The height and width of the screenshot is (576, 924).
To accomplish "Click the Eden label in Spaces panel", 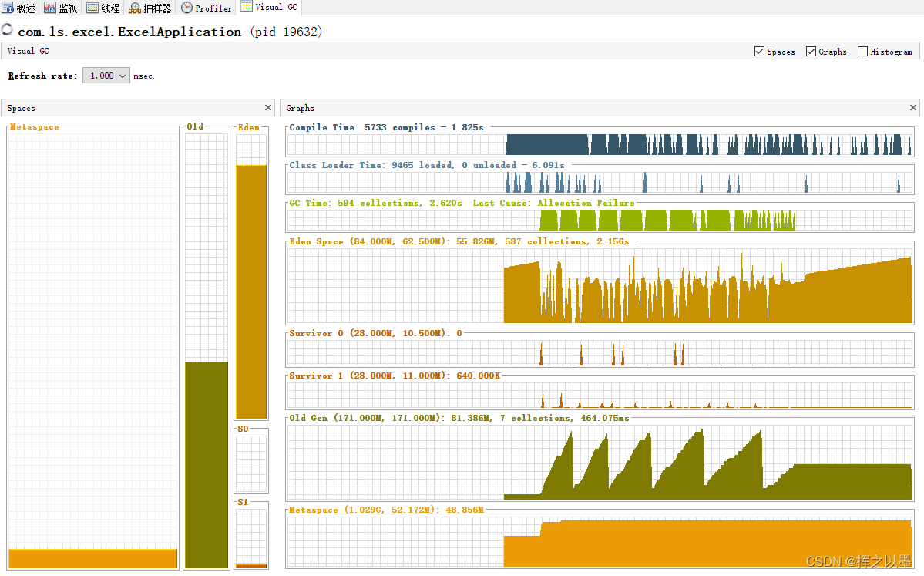I will [249, 127].
